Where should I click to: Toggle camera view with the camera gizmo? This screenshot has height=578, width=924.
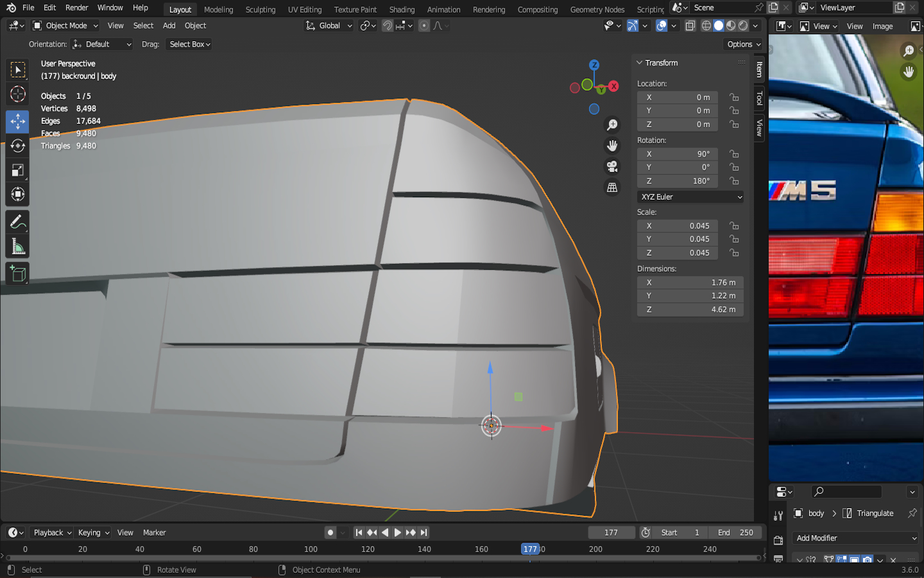612,167
